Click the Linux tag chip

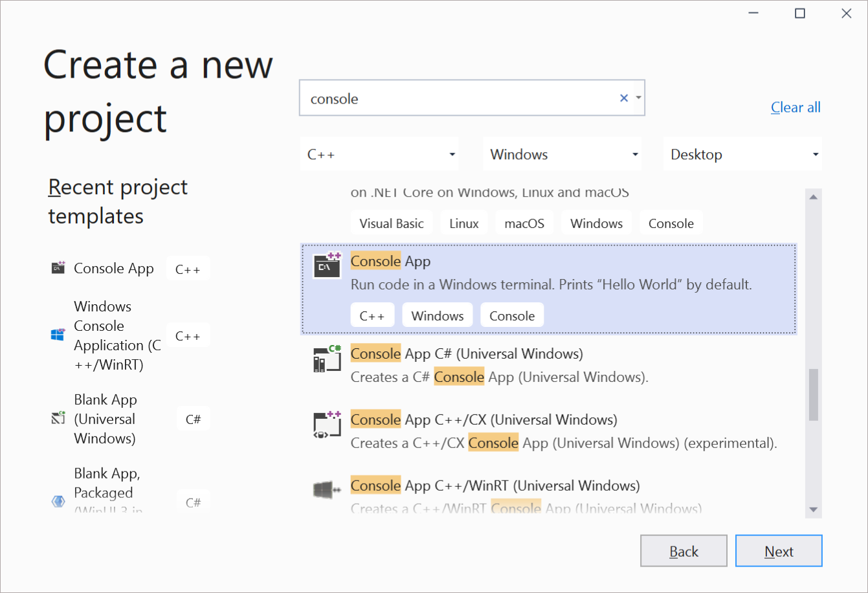click(x=463, y=222)
